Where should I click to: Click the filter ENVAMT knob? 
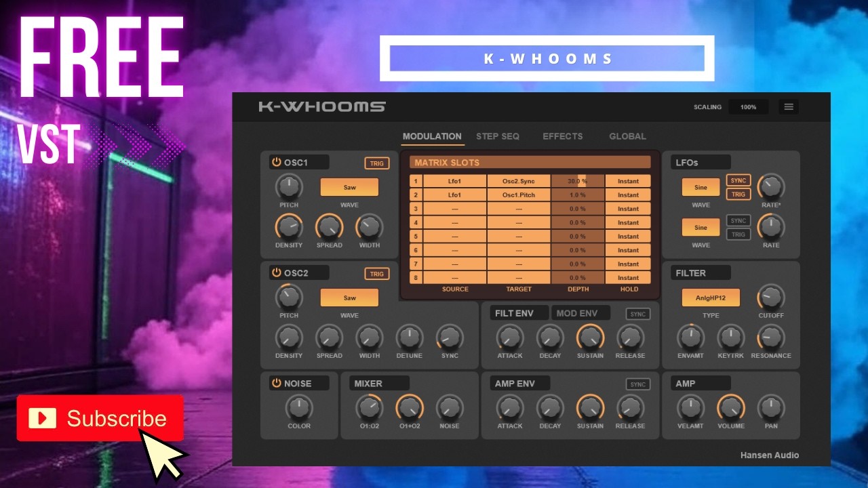[x=690, y=337]
